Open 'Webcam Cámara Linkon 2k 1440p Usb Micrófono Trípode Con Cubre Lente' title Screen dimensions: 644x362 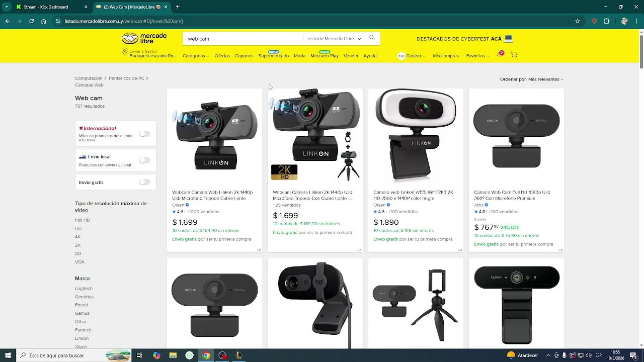pos(312,195)
